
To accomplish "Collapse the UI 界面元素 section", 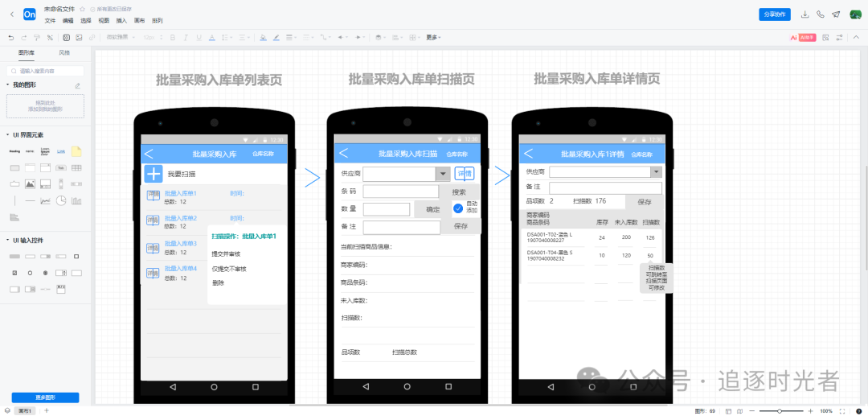I will 8,135.
